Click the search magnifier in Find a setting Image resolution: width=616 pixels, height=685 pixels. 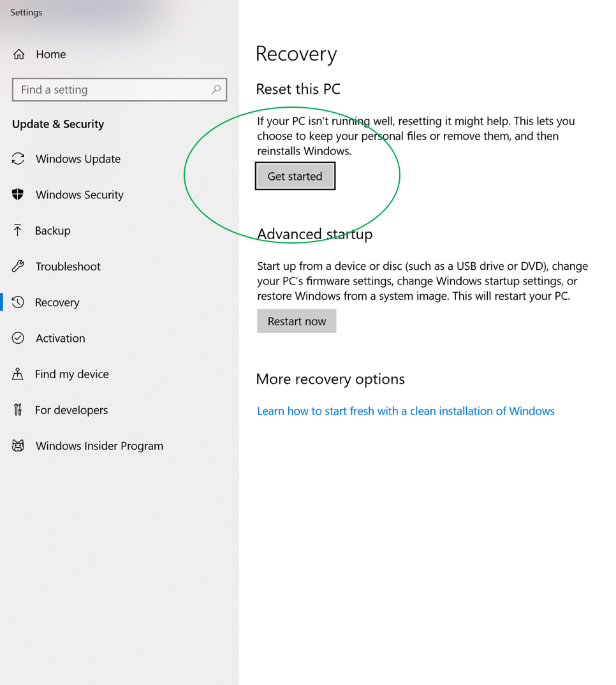tap(216, 89)
